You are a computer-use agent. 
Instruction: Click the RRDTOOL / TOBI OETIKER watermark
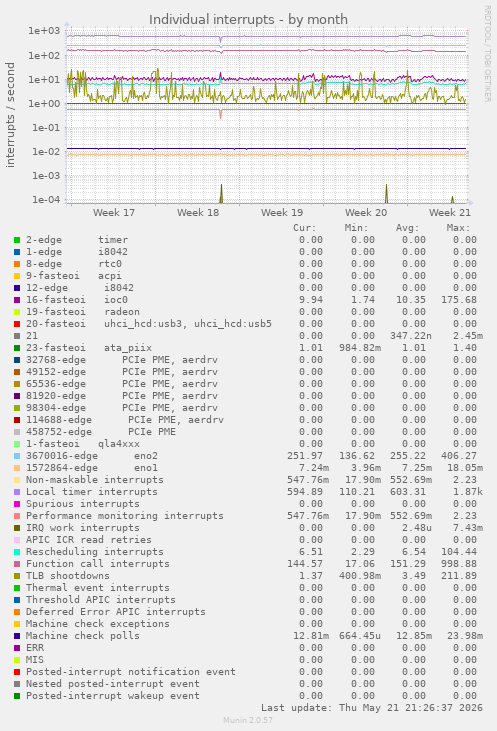point(487,54)
